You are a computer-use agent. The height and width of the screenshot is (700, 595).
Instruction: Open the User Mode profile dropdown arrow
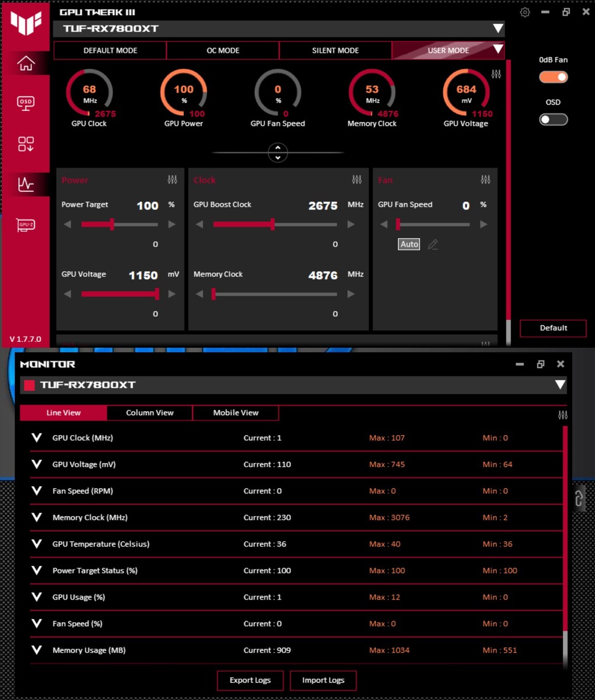point(498,50)
